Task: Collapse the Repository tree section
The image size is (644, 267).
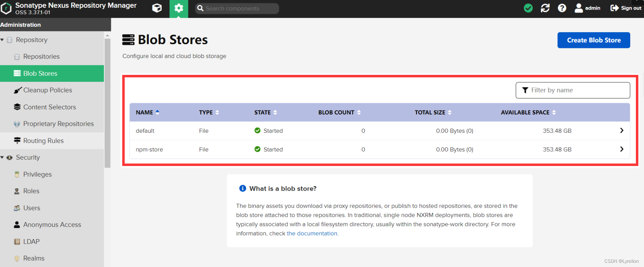Action: [x=2, y=40]
